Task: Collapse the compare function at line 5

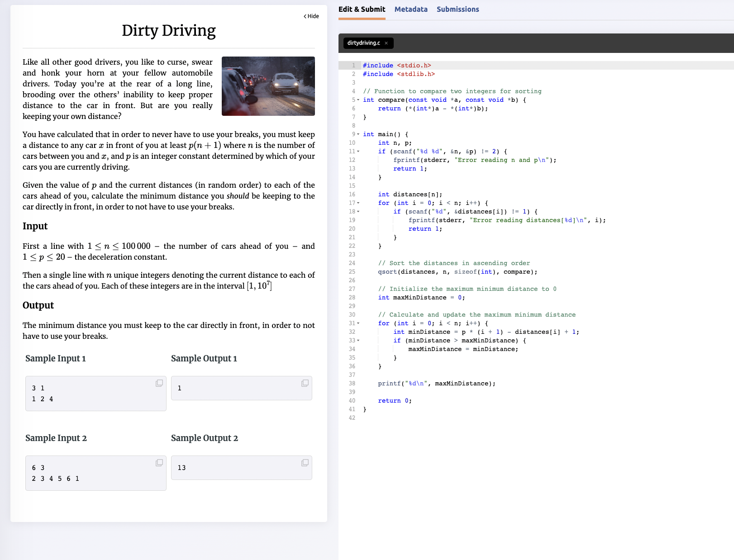Action: pos(358,100)
